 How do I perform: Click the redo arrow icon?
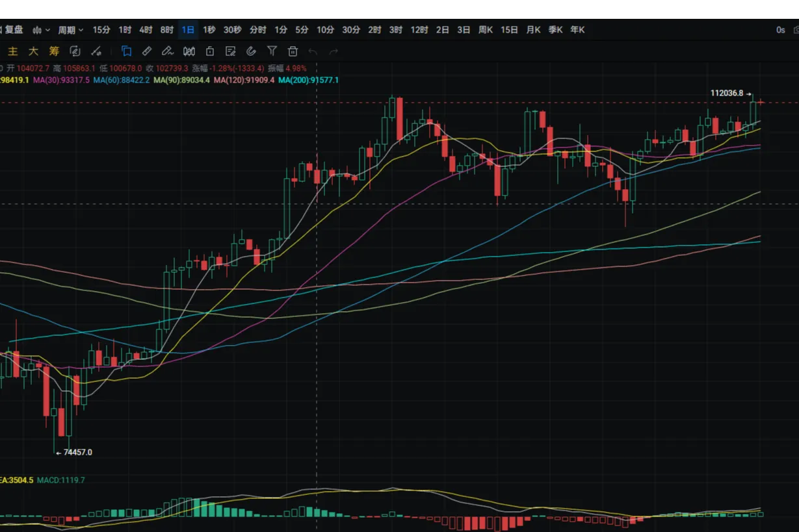334,51
